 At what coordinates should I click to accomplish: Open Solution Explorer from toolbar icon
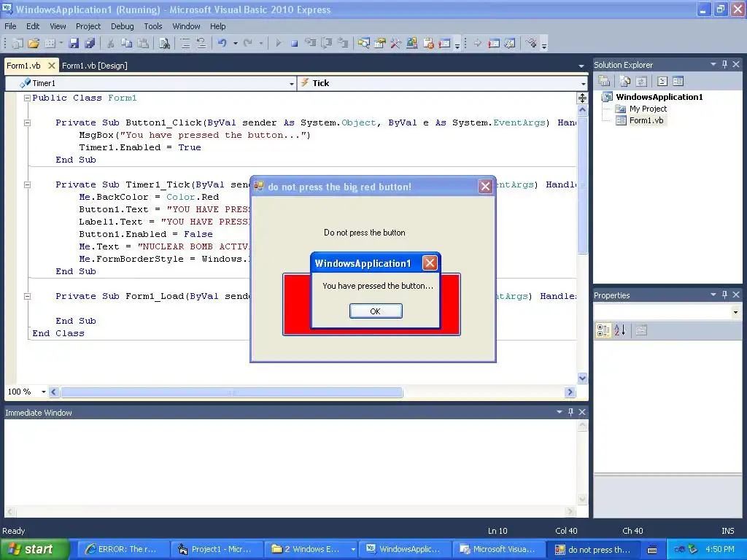364,43
